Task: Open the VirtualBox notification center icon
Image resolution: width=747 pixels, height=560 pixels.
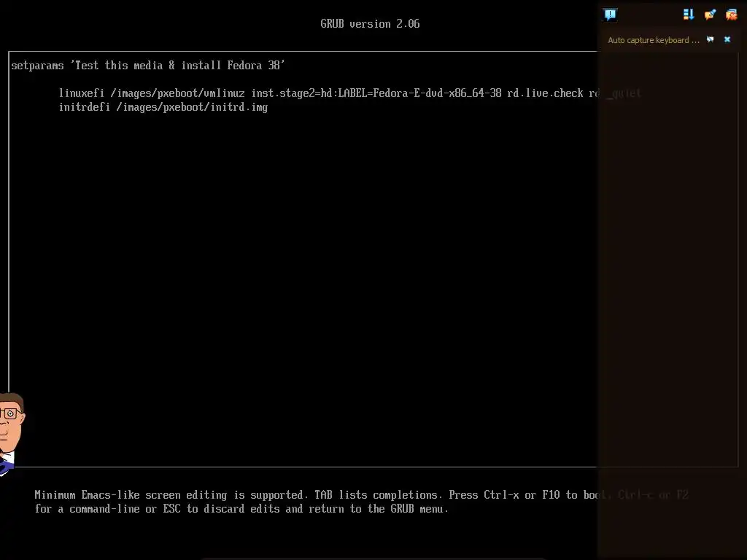Action: click(x=610, y=15)
